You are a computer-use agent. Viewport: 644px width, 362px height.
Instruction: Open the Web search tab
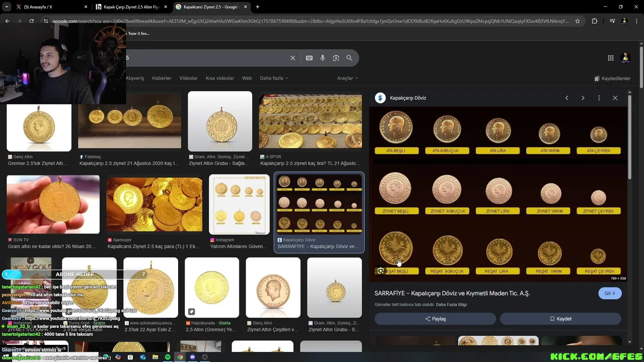(x=247, y=78)
